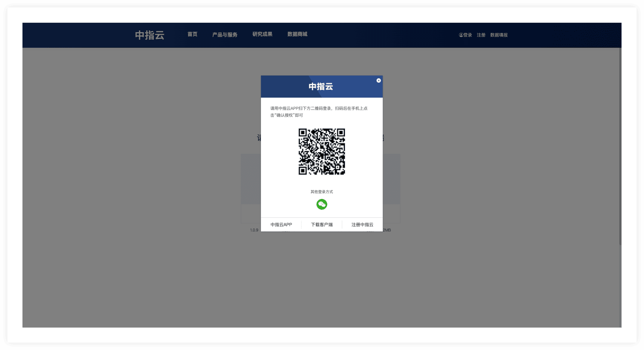Click 下载客户端 in the dialog footer
This screenshot has height=350, width=644.
pyautogui.click(x=322, y=225)
